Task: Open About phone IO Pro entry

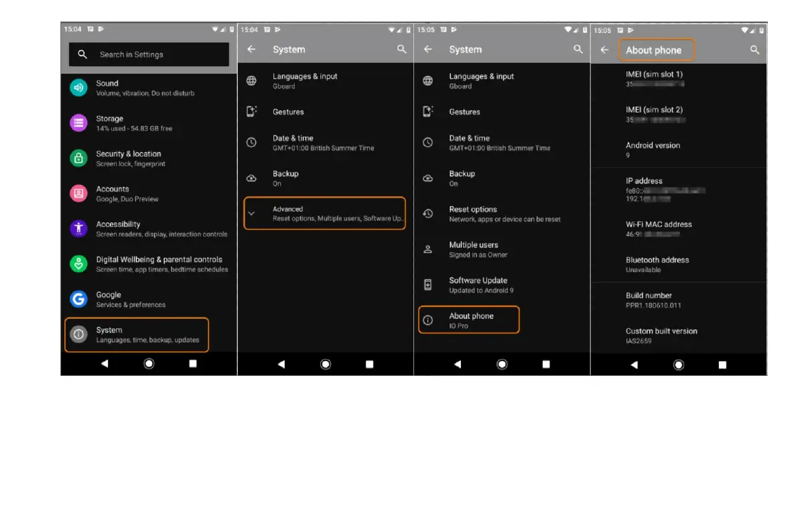Action: pyautogui.click(x=469, y=320)
